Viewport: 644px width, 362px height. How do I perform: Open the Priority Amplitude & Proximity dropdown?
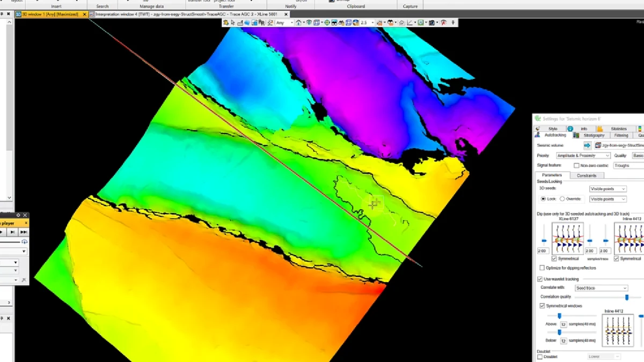pyautogui.click(x=583, y=156)
